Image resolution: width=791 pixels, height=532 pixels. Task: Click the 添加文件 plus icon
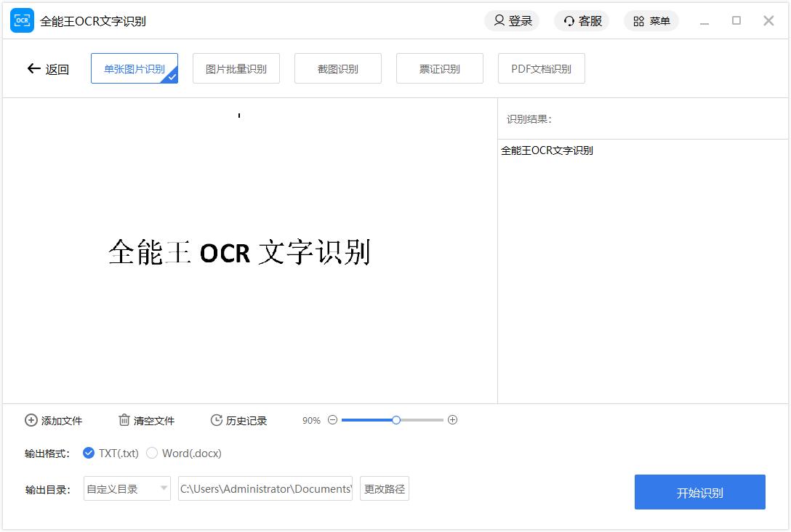[31, 420]
